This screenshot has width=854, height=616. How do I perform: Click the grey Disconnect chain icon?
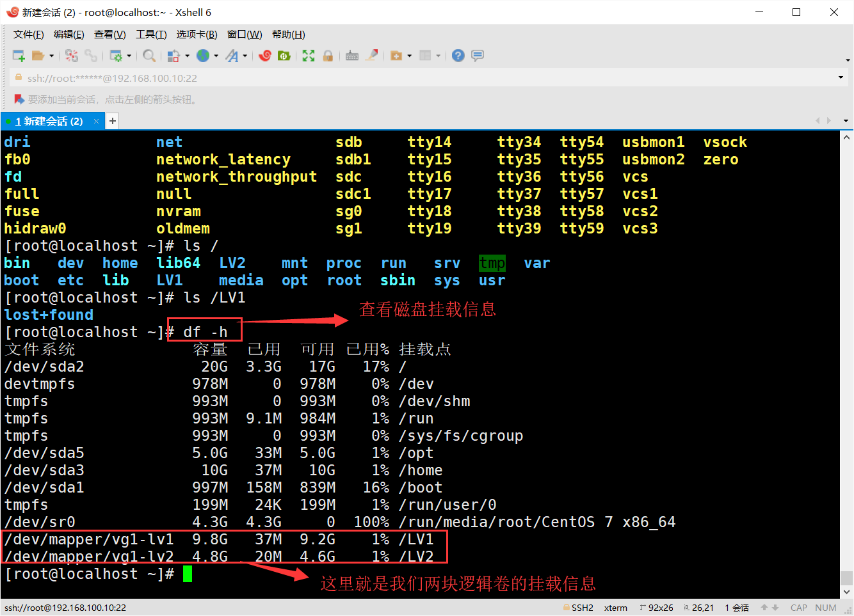coord(91,56)
